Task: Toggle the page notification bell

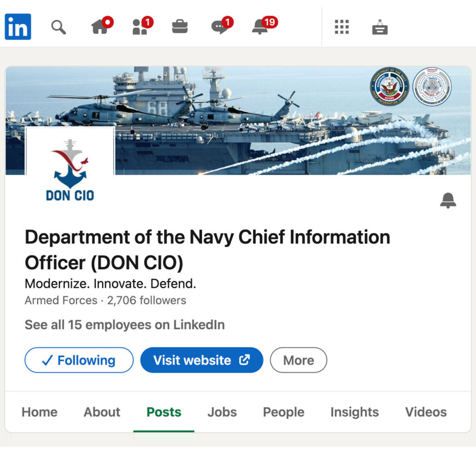Action: click(x=448, y=200)
